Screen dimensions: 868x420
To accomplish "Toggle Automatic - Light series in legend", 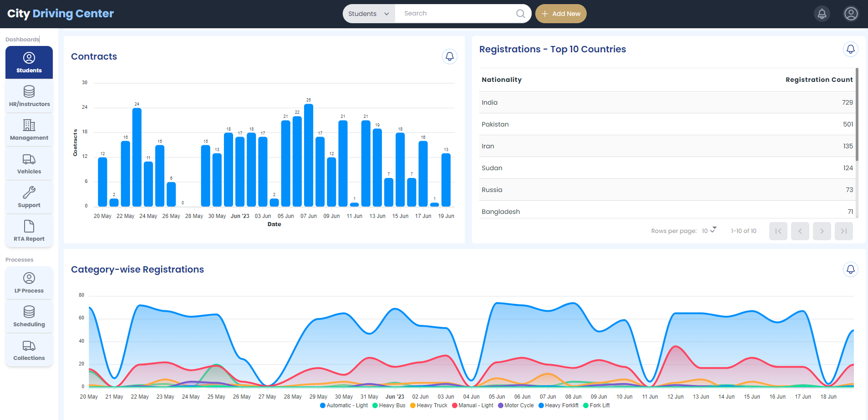I will (x=344, y=405).
